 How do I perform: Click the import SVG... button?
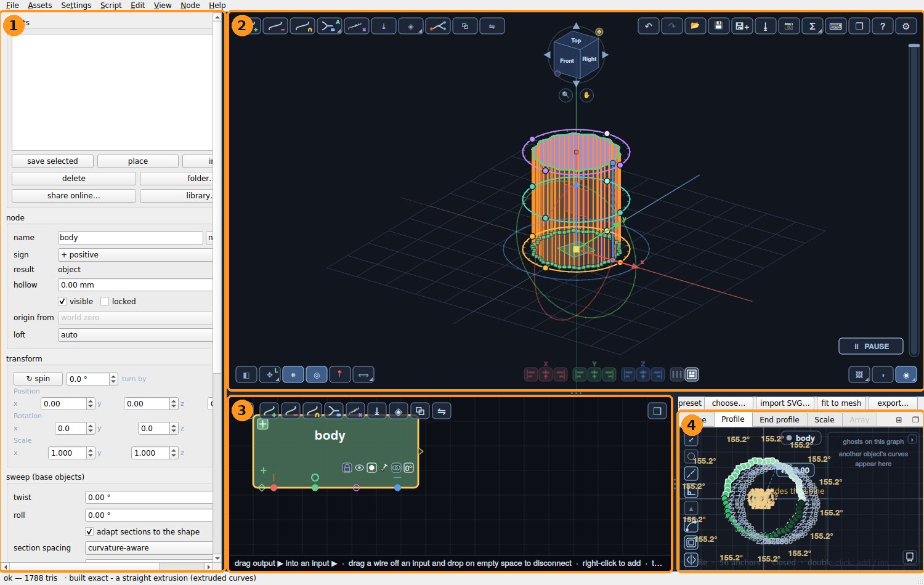point(785,403)
